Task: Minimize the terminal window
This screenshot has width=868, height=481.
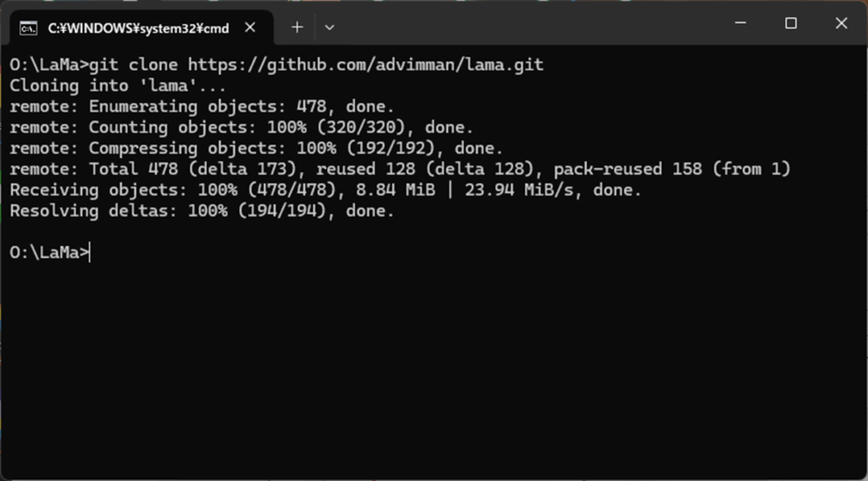Action: (x=740, y=23)
